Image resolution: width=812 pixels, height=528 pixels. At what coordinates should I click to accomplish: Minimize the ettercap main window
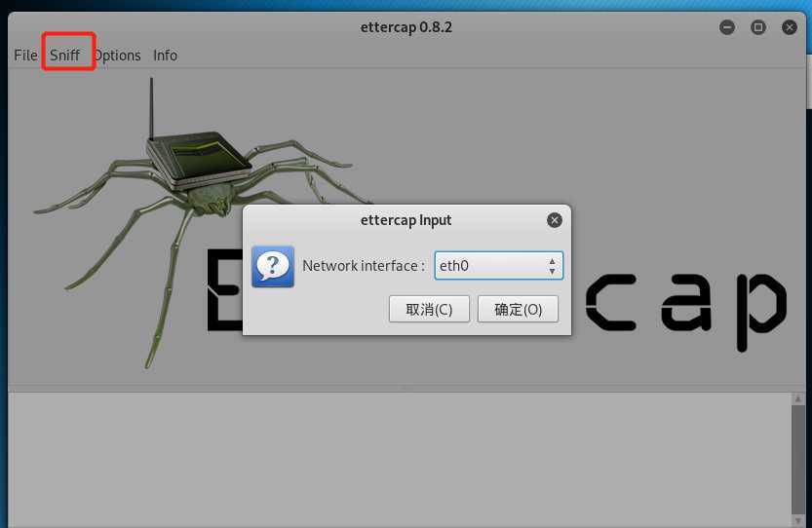[x=727, y=27]
